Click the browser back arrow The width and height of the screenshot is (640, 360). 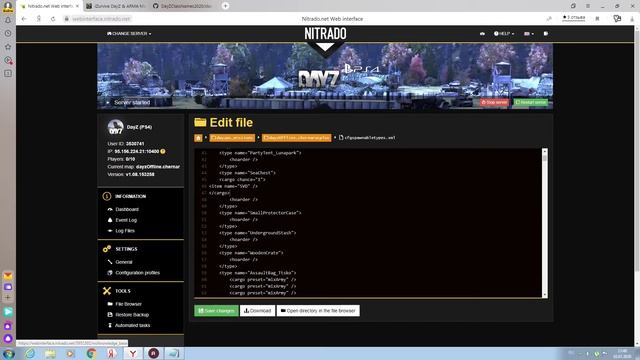point(24,19)
